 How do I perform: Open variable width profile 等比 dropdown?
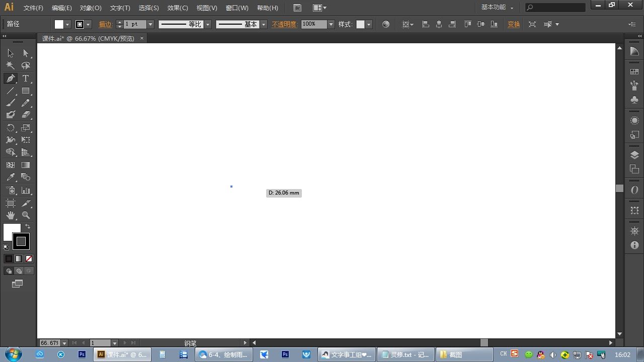[208, 24]
